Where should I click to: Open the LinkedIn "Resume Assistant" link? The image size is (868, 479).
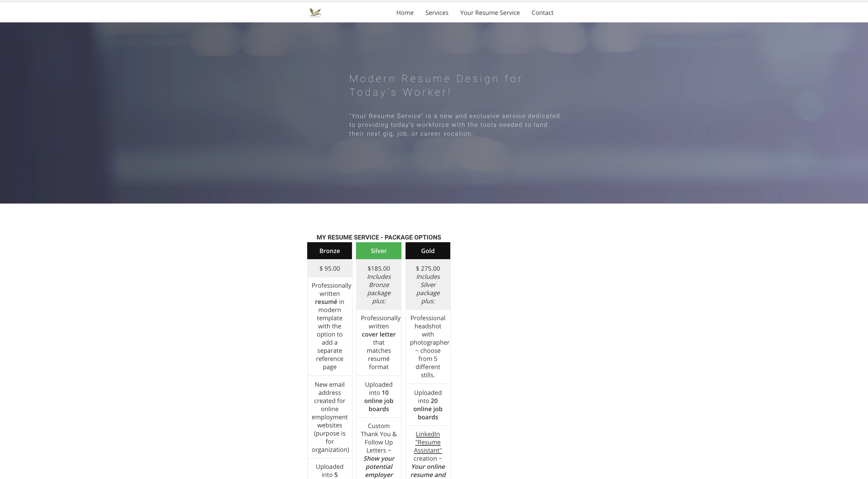pyautogui.click(x=428, y=442)
